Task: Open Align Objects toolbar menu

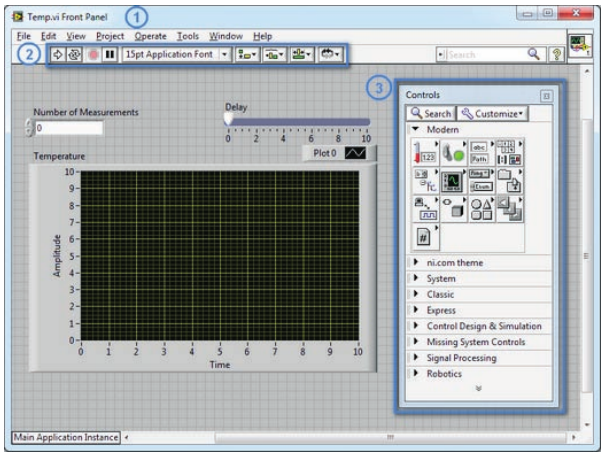Action: 247,54
